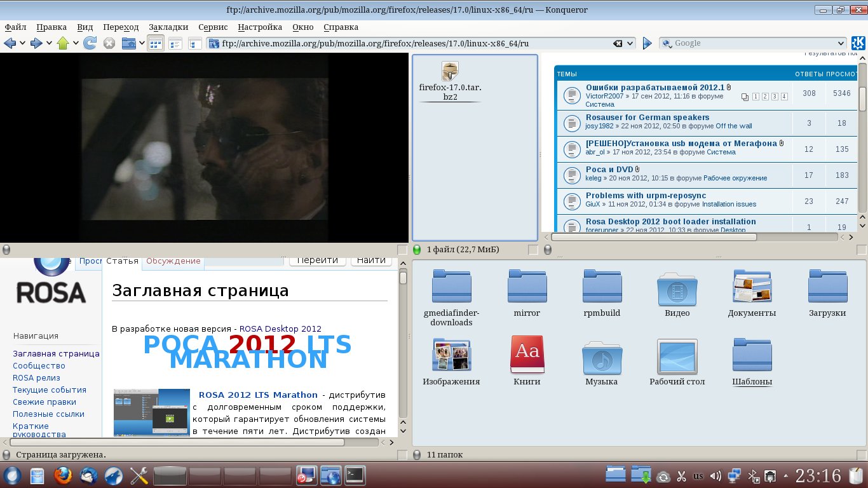Click the Найти button on wiki page
Viewport: 868px width, 488px height.
(x=371, y=260)
